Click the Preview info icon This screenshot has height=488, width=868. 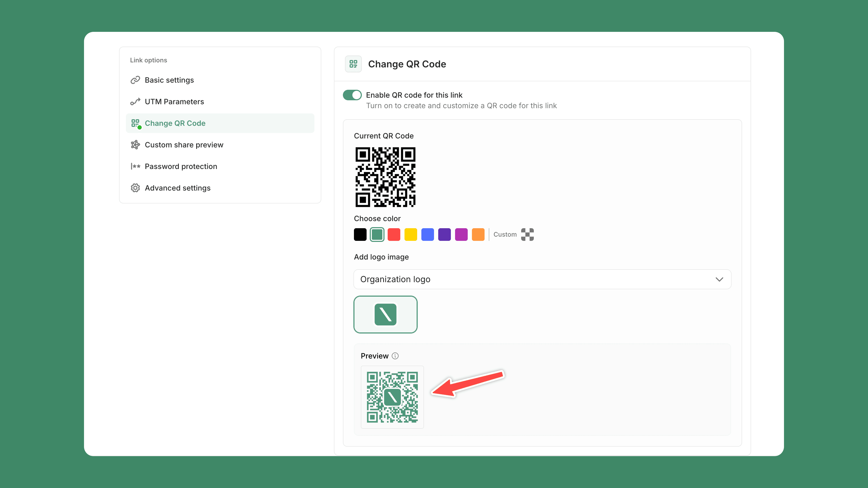pos(395,356)
